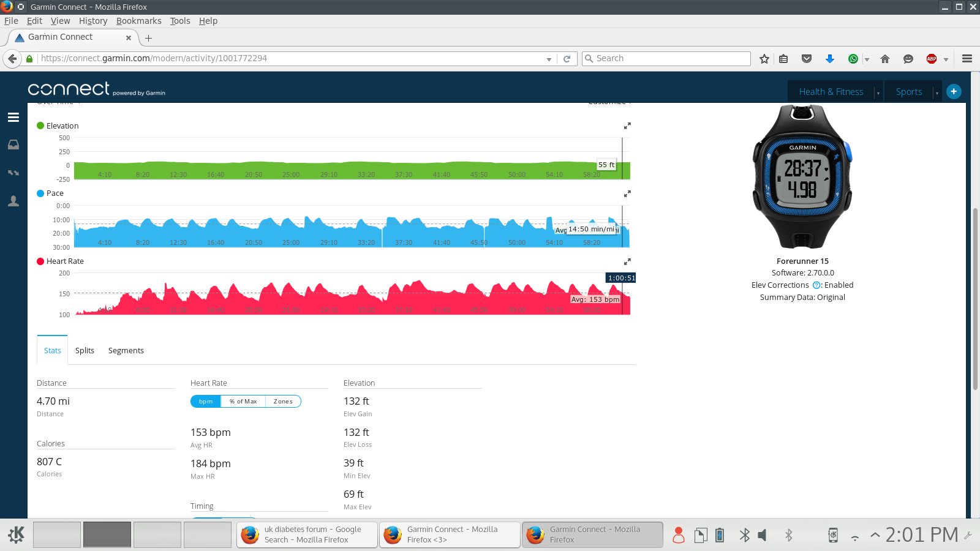The image size is (980, 551).
Task: Expand the Elevation chart to fullscreen
Action: pos(627,126)
